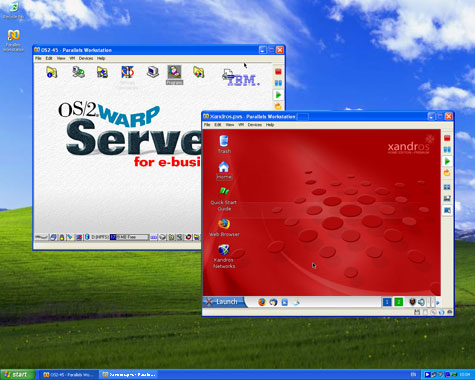Click the lock icon in OS/2 WarpCenter bar
475x380 pixels.
62,237
